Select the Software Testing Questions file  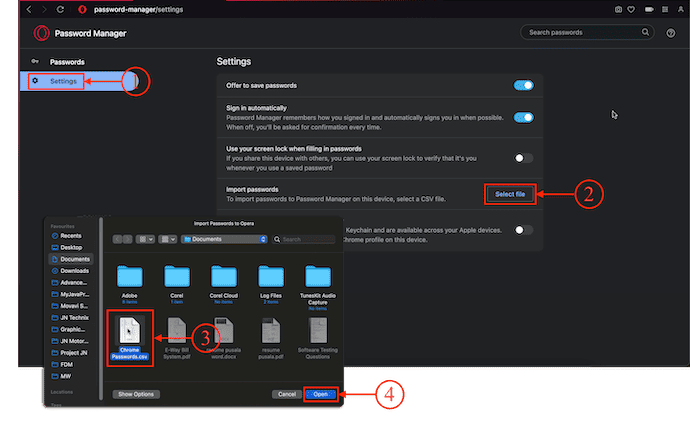[x=318, y=338]
